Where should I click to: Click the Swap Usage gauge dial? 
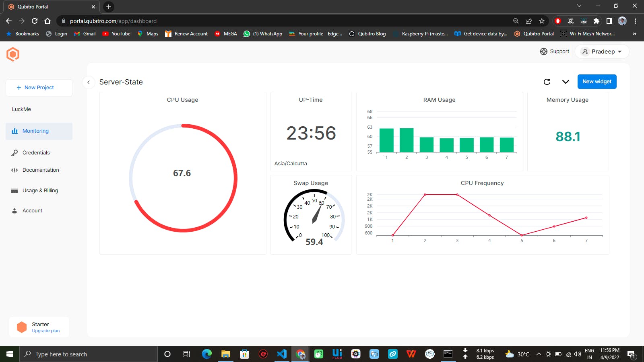(x=314, y=216)
